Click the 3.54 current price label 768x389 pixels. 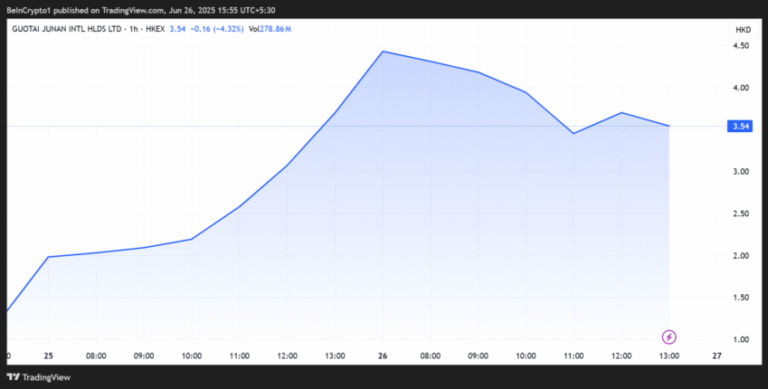click(x=740, y=126)
